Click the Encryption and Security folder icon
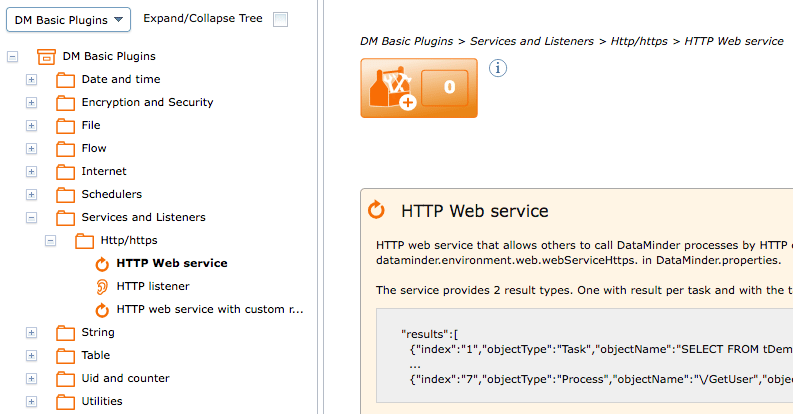 65,103
